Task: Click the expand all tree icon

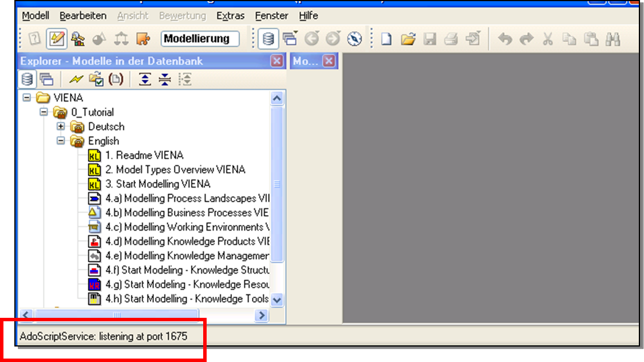Action: 145,79
